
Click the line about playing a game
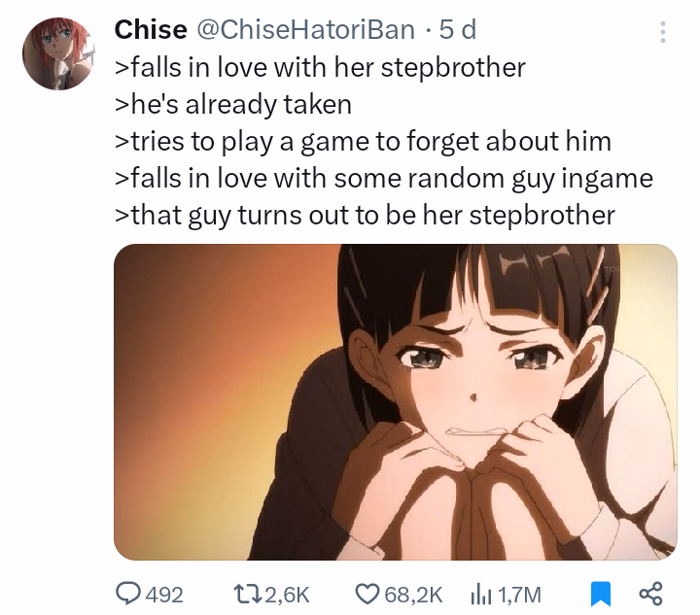[x=363, y=142]
